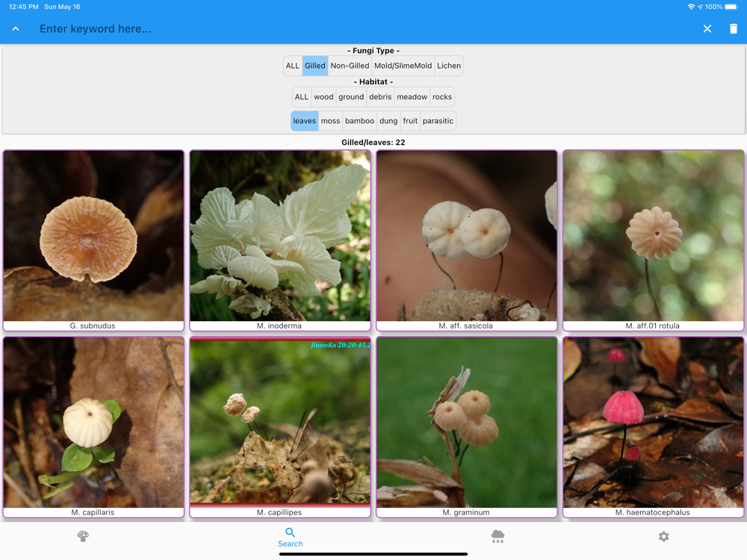Open the rain cloud tab icon
Viewport: 747px width, 560px height.
pos(498,536)
